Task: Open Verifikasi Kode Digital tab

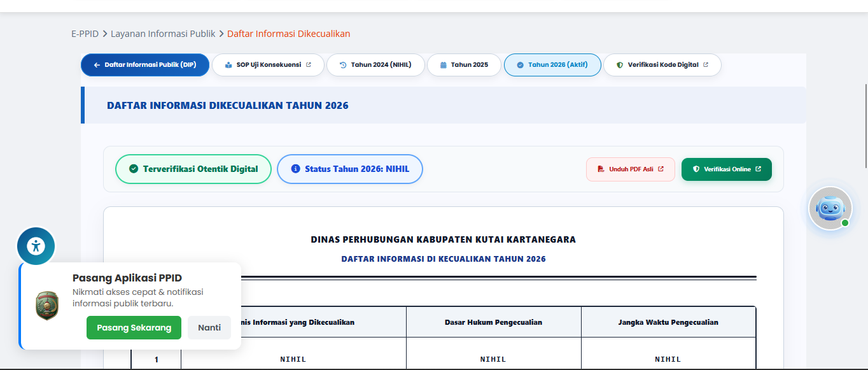Action: 662,65
